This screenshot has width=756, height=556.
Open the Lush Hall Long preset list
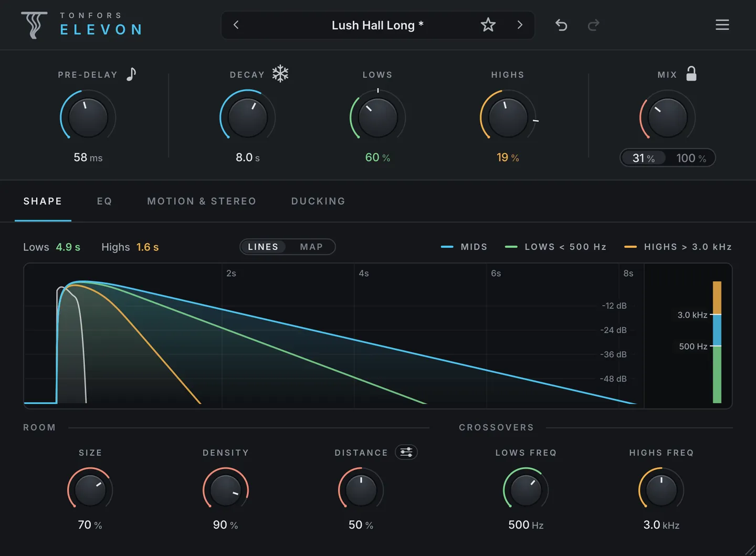pos(377,25)
